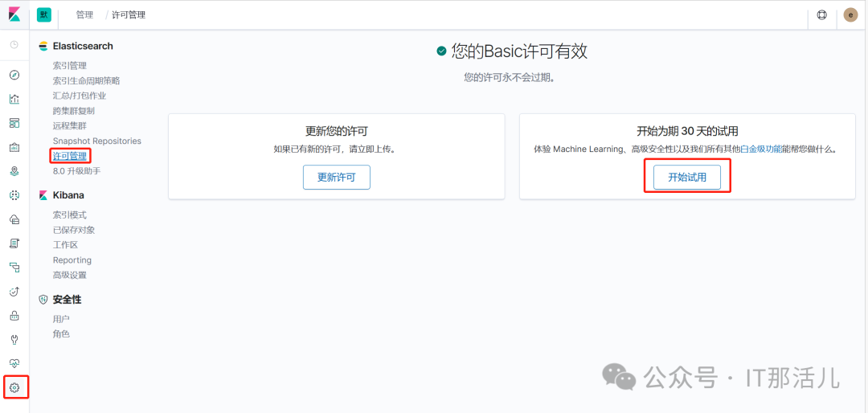Open 汇总/打包作业
Viewport: 868px width, 413px height.
[x=80, y=96]
